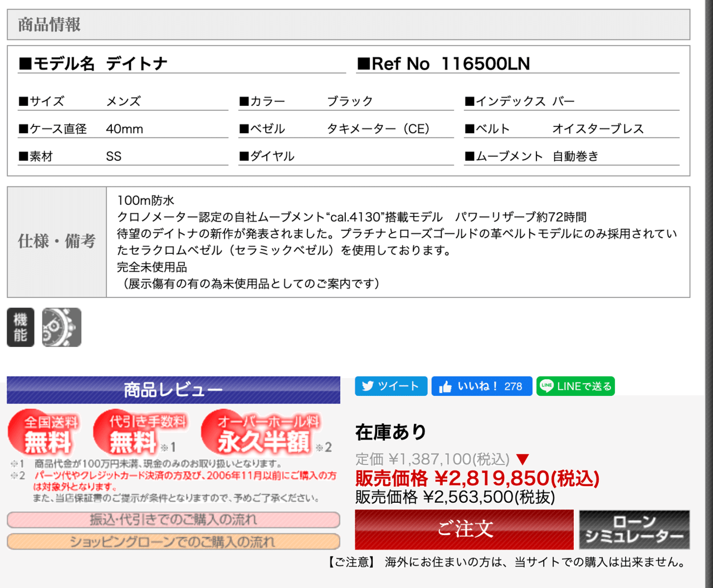
Task: Open the 商品レビュー banner
Action: click(173, 390)
